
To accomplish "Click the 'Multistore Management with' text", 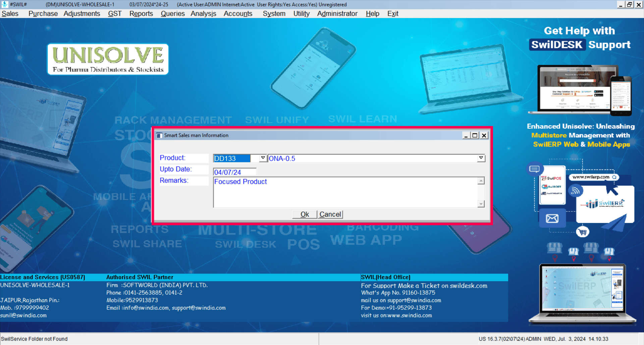I will click(x=581, y=135).
